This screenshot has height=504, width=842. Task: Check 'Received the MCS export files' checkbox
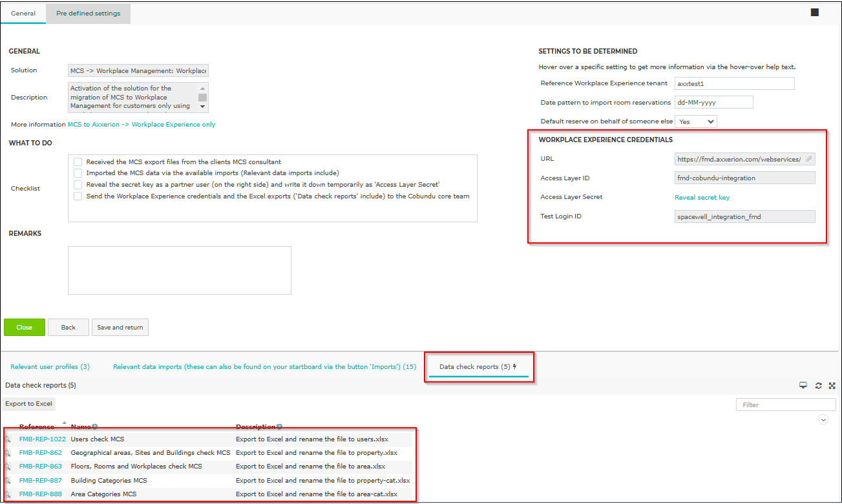pos(78,162)
